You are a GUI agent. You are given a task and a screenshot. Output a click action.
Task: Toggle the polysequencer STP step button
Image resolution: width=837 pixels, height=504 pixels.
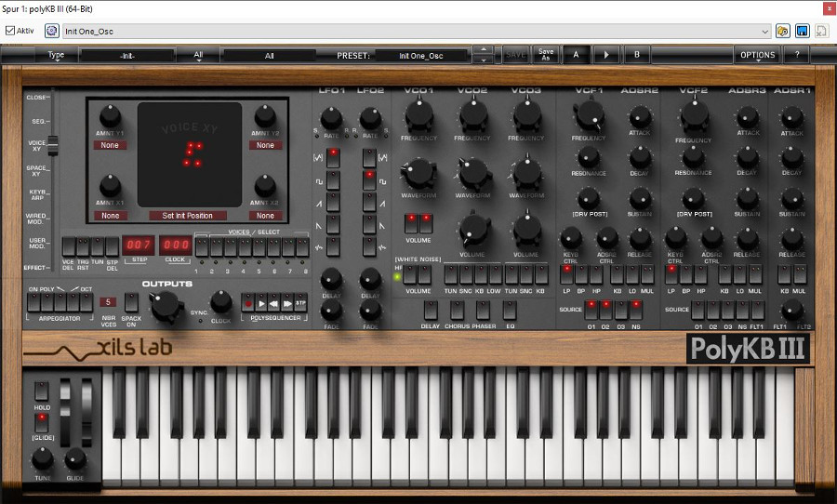point(300,303)
